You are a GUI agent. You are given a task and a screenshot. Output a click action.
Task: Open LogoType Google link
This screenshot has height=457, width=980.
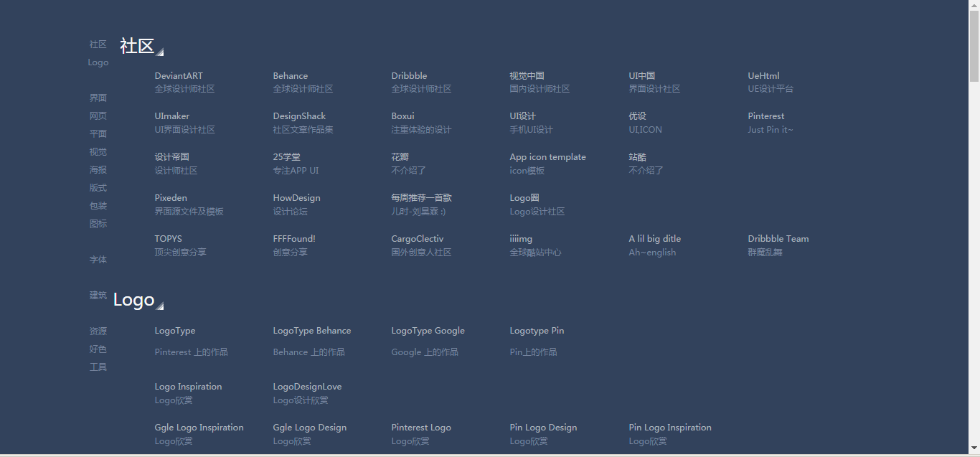click(428, 331)
